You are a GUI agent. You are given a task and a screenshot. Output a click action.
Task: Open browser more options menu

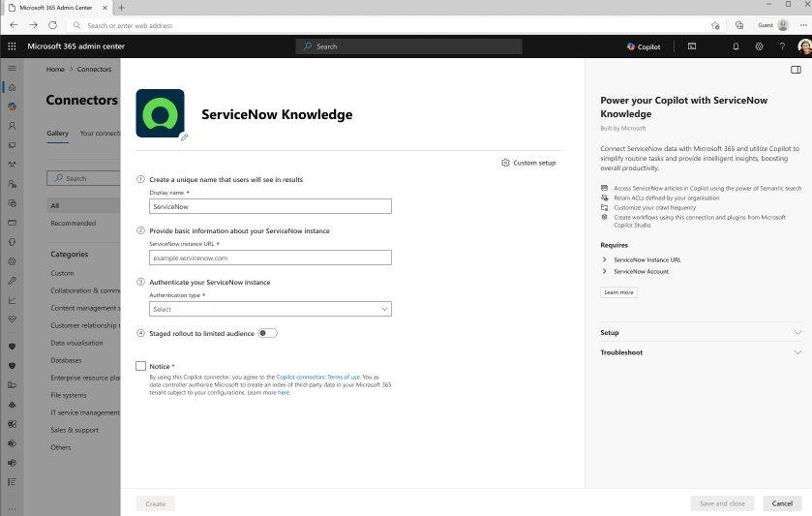point(803,25)
